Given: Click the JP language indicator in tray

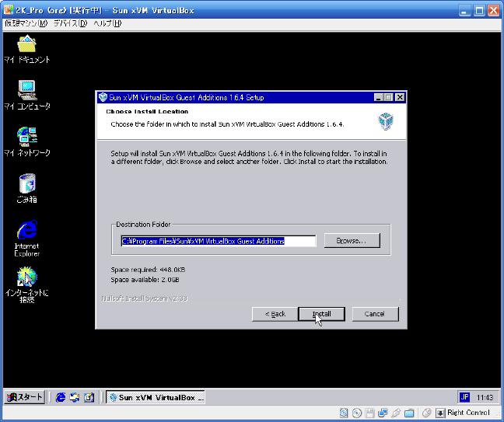Looking at the screenshot, I should pos(464,397).
